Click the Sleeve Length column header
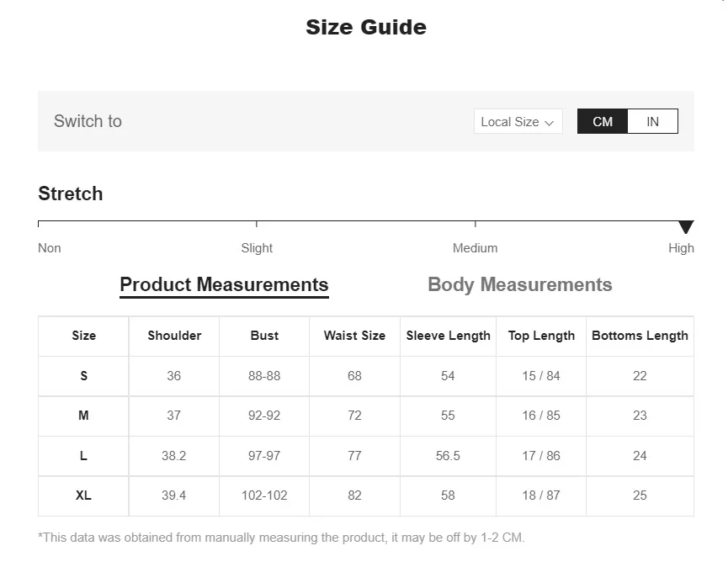 tap(448, 336)
